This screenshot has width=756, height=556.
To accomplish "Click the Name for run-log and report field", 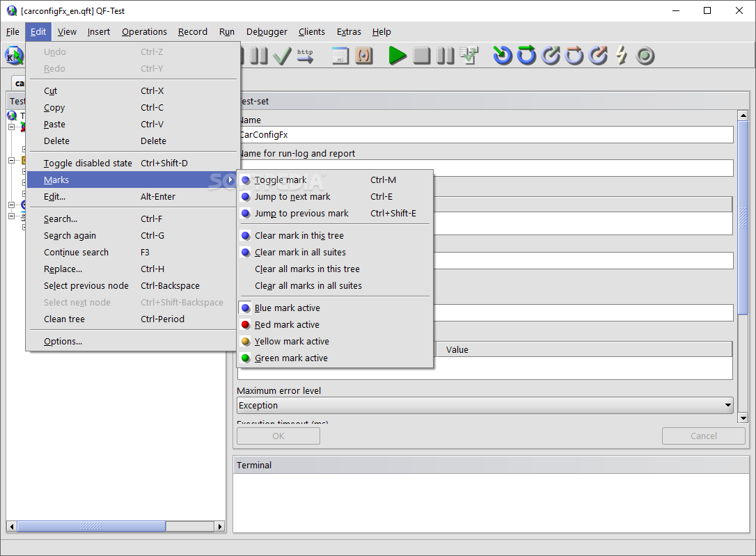I will [486, 168].
